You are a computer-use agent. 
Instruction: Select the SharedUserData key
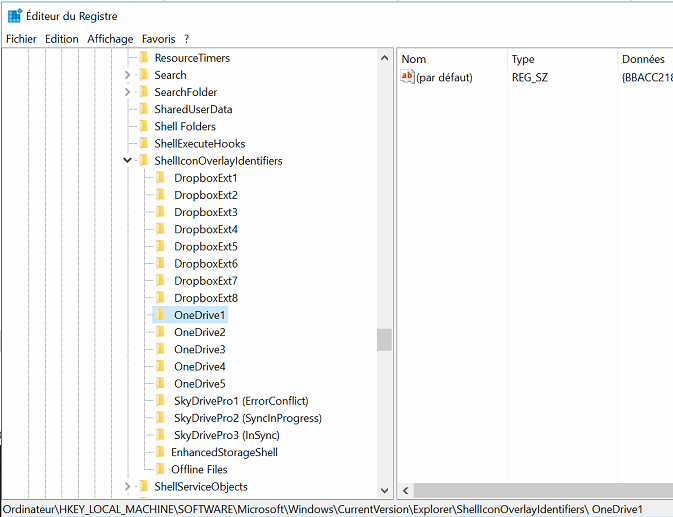click(193, 109)
